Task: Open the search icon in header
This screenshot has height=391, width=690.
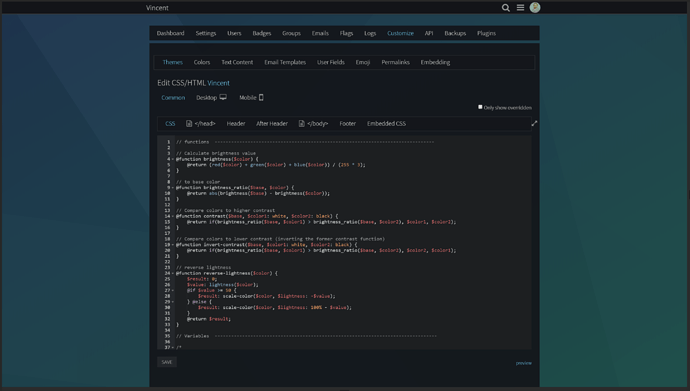Action: 506,7
